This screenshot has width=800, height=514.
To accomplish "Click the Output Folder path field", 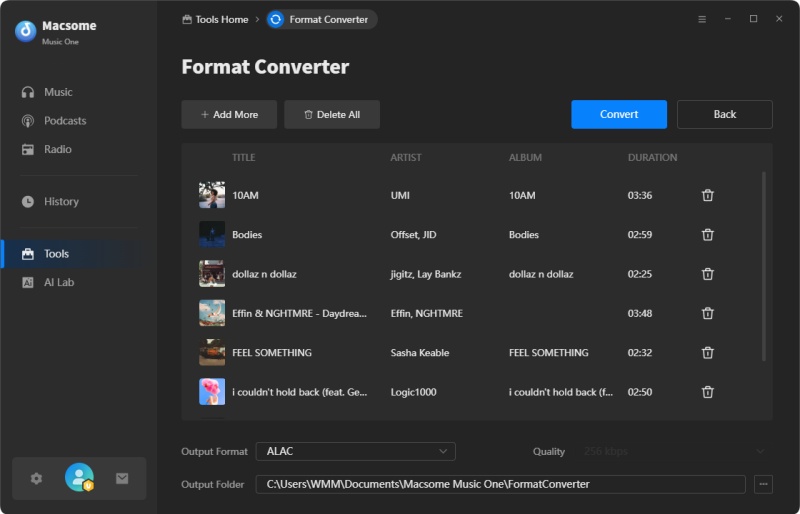I will coord(501,484).
